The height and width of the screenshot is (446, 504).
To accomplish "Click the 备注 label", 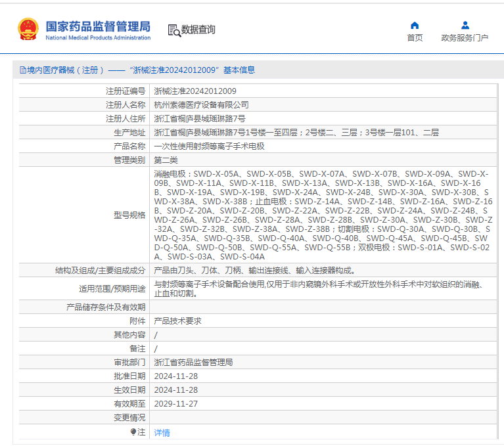I will coord(137,349).
